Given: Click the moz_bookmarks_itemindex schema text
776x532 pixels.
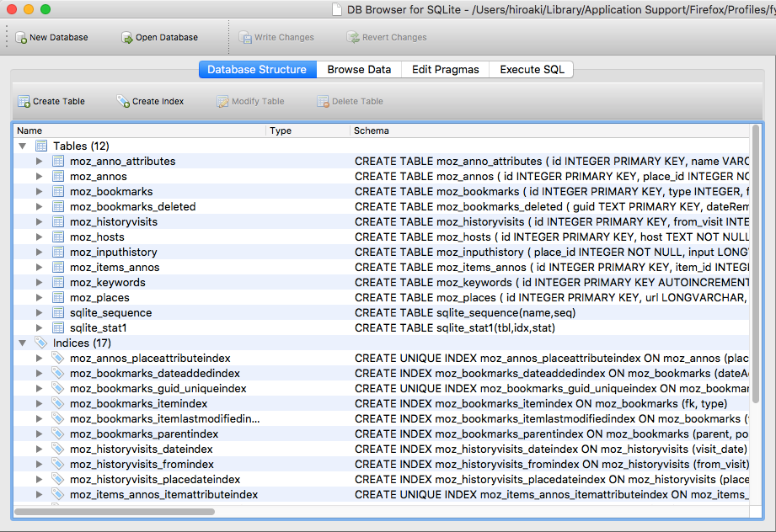Looking at the screenshot, I should (541, 403).
